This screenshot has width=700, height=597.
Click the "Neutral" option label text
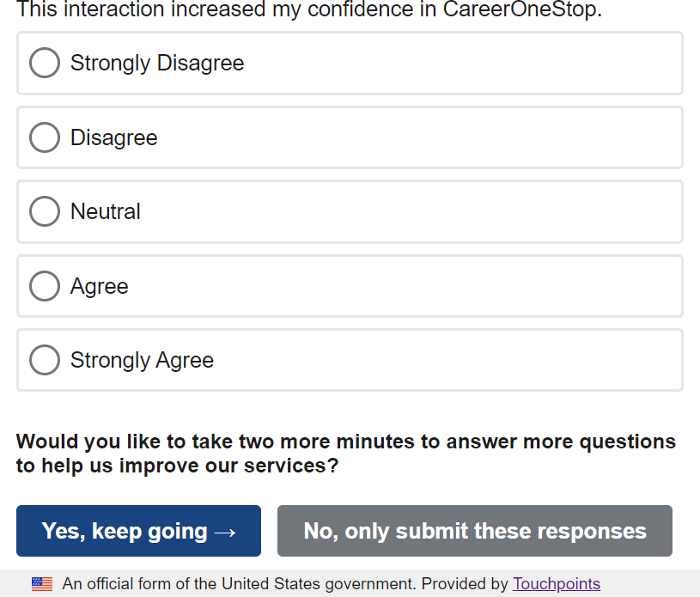[106, 211]
